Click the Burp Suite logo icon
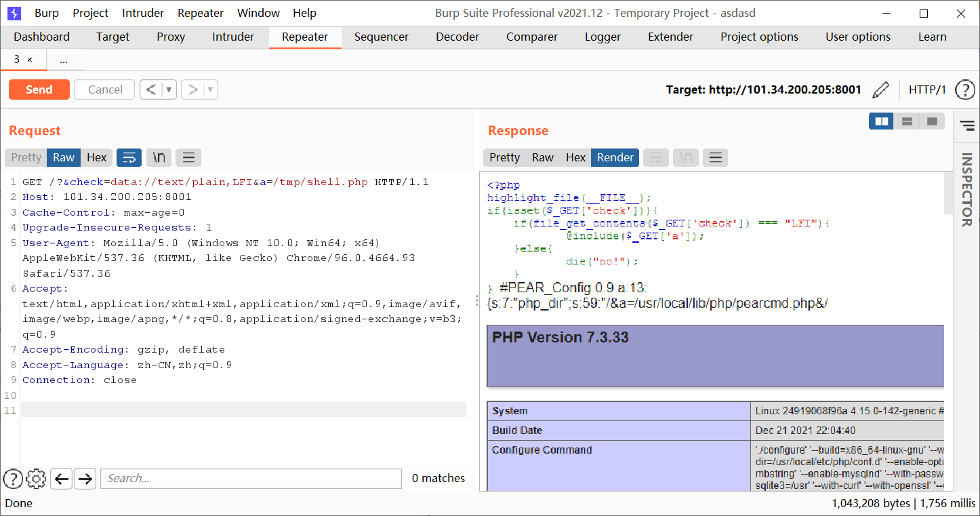This screenshot has height=516, width=980. click(14, 13)
